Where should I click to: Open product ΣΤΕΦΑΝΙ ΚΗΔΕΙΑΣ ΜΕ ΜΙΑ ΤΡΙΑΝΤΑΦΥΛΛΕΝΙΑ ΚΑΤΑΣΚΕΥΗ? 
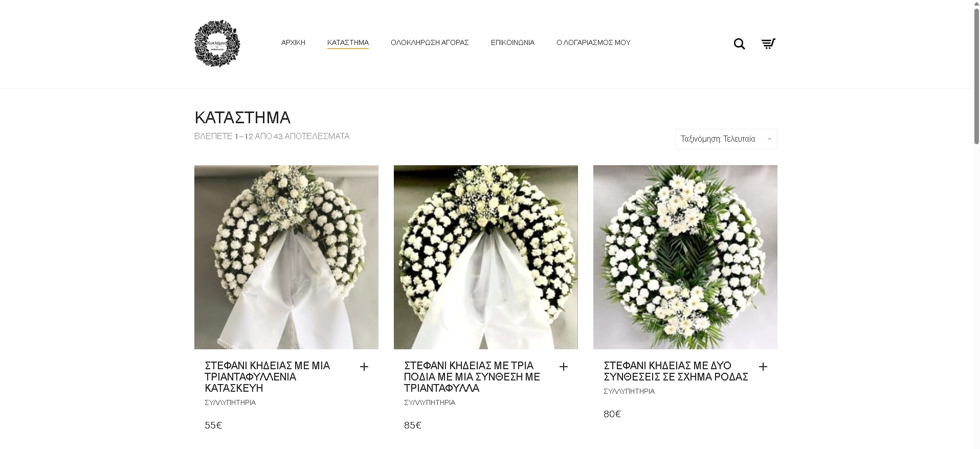[268, 377]
